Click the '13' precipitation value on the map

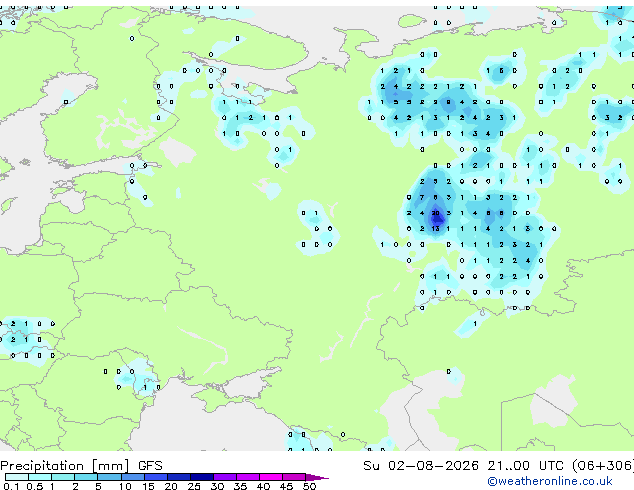point(435,229)
